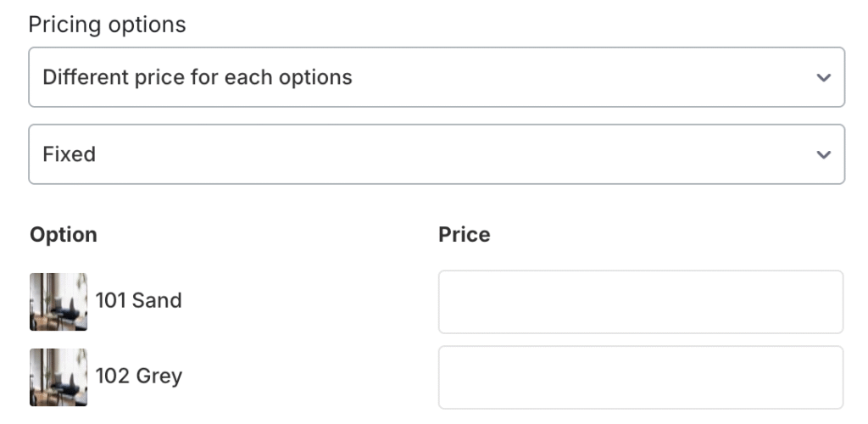868x424 pixels.
Task: Expand the selector showing "Fixed" text
Action: point(437,153)
